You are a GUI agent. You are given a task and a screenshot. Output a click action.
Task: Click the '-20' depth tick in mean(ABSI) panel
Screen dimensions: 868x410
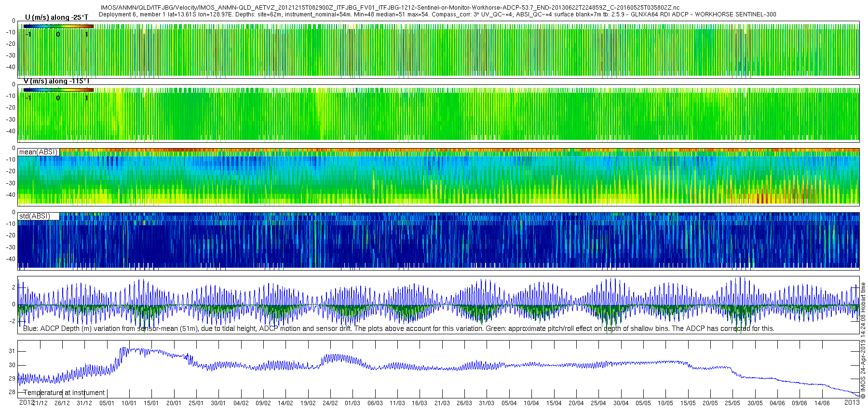click(x=11, y=171)
